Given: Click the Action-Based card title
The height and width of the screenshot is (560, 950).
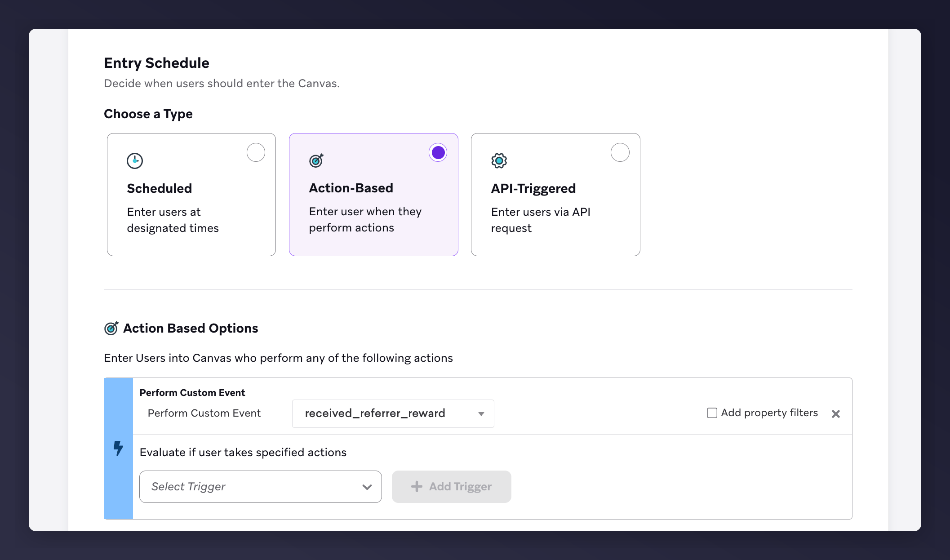Looking at the screenshot, I should pos(351,188).
